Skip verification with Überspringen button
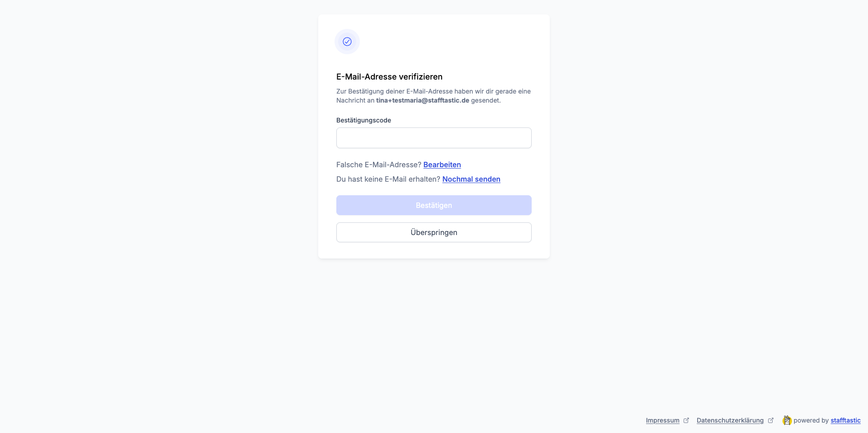Image resolution: width=868 pixels, height=433 pixels. [434, 232]
